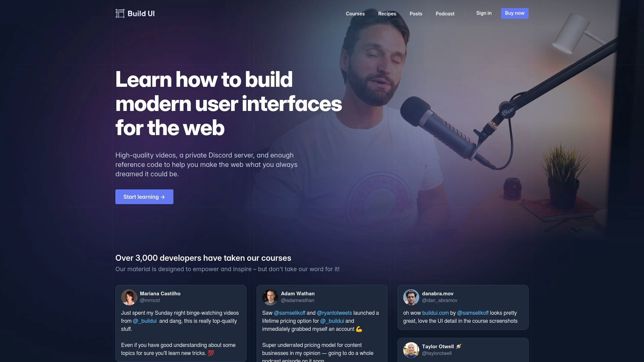Click danabra.mov profile avatar icon

point(411,297)
